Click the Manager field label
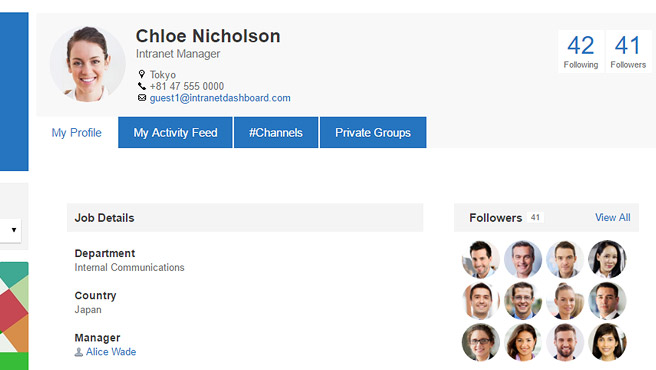The width and height of the screenshot is (656, 370). click(97, 338)
